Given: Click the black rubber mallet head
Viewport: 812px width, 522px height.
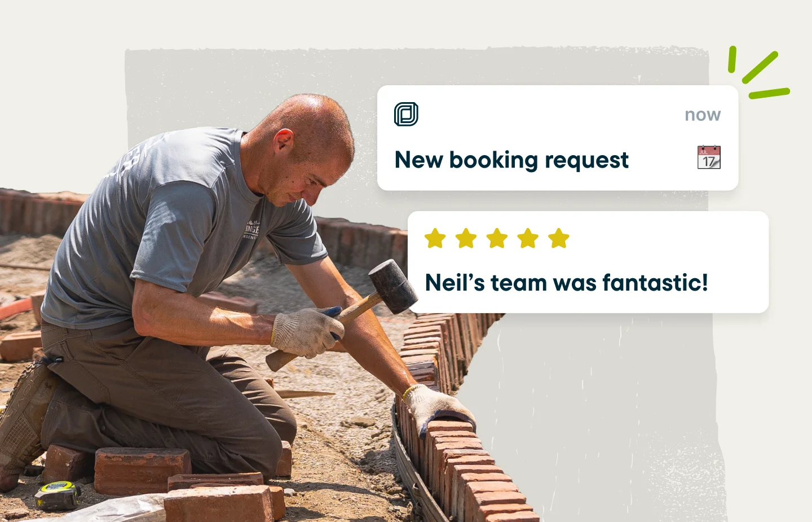Looking at the screenshot, I should point(393,286).
